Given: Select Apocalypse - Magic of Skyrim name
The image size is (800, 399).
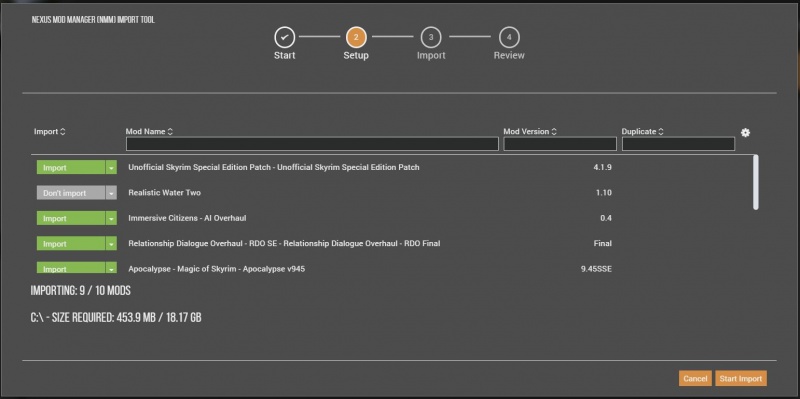Looking at the screenshot, I should click(217, 268).
